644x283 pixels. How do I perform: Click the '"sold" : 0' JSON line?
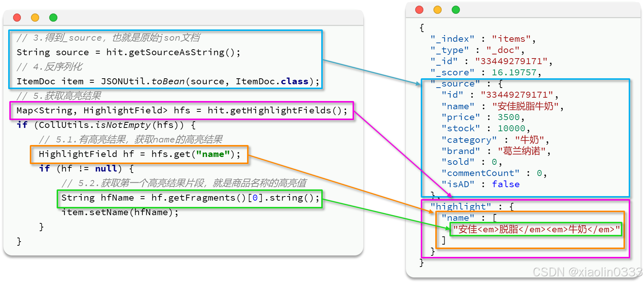(472, 162)
